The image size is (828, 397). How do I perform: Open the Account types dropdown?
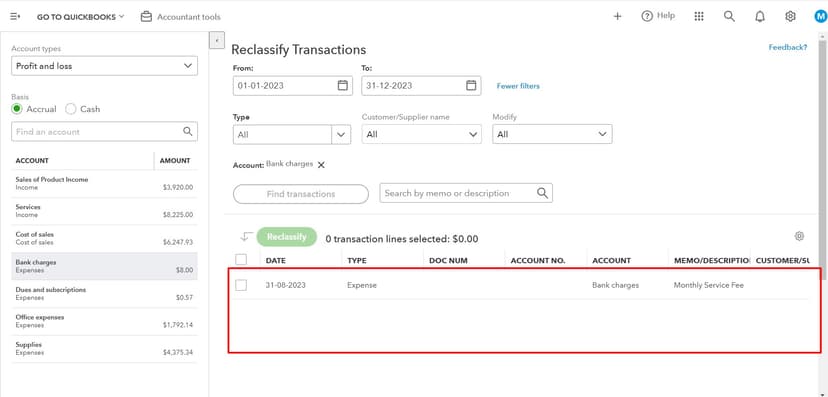coord(105,66)
